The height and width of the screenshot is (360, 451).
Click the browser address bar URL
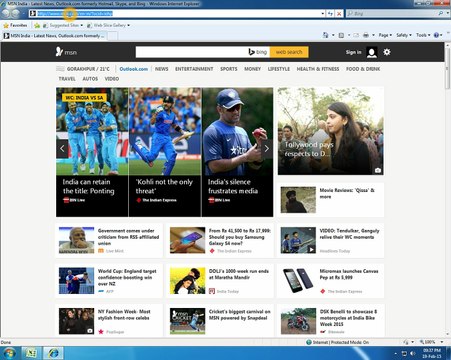tap(75, 14)
